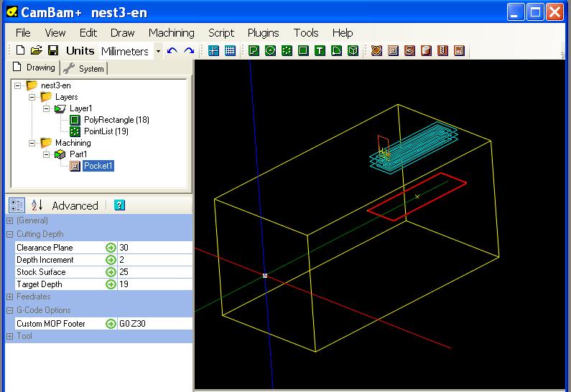
Task: Expand the Feedrates property group
Action: click(x=10, y=297)
